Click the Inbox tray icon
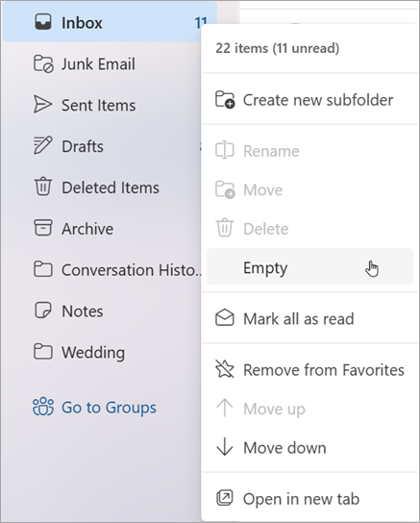 (x=43, y=22)
